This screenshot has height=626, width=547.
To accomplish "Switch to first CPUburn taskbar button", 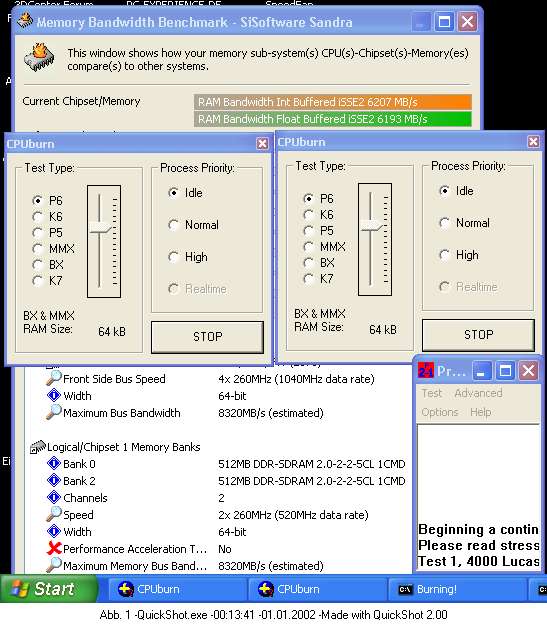I will pyautogui.click(x=178, y=589).
